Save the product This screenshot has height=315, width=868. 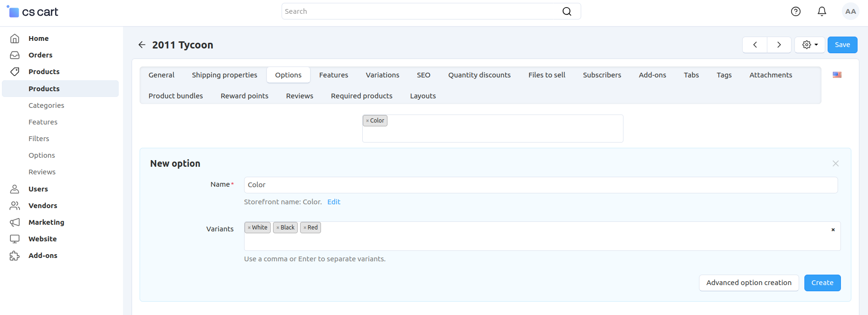[x=842, y=45]
